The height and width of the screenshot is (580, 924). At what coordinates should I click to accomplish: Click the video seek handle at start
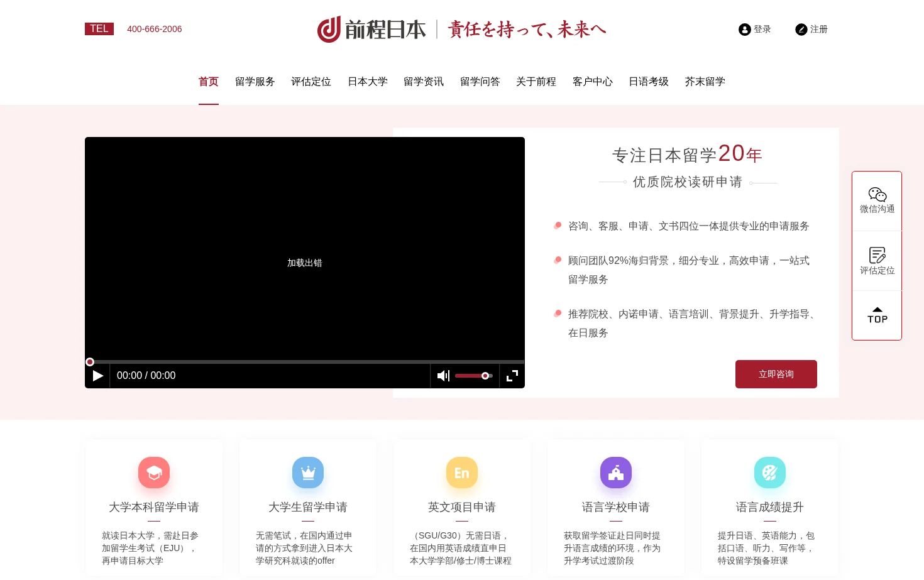[90, 362]
